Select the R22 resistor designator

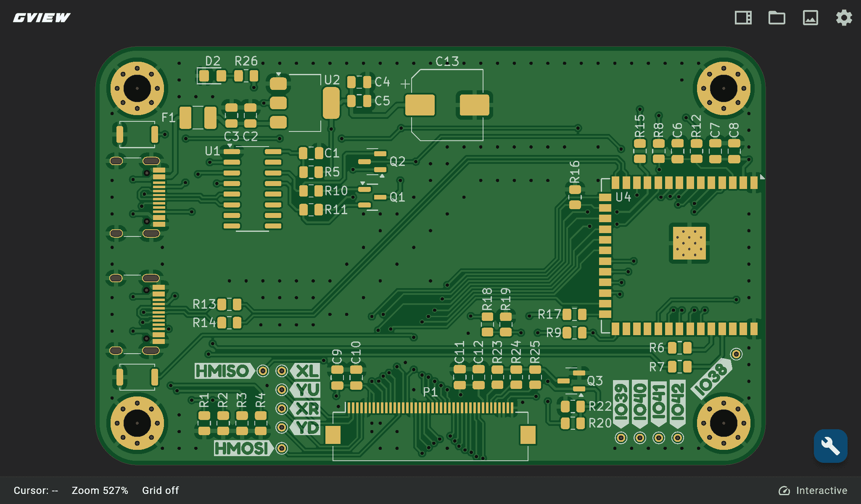(600, 406)
